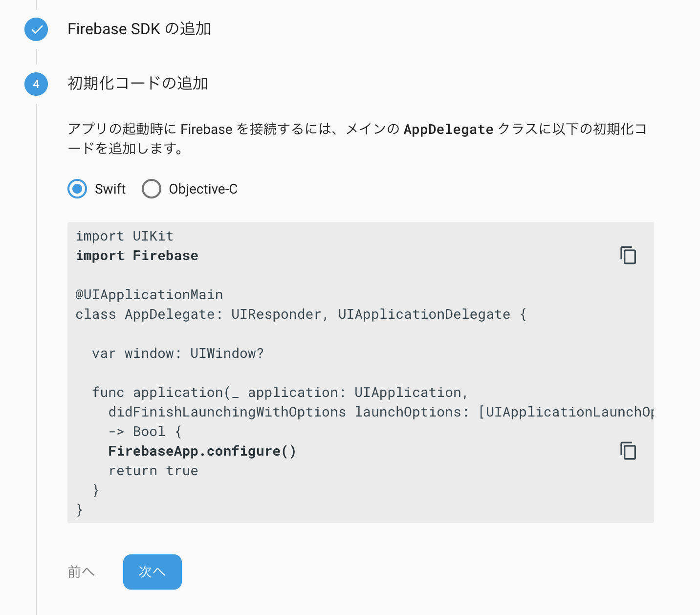
Task: Click the didFinishLaunchingWithOptions code line
Action: pos(381,412)
